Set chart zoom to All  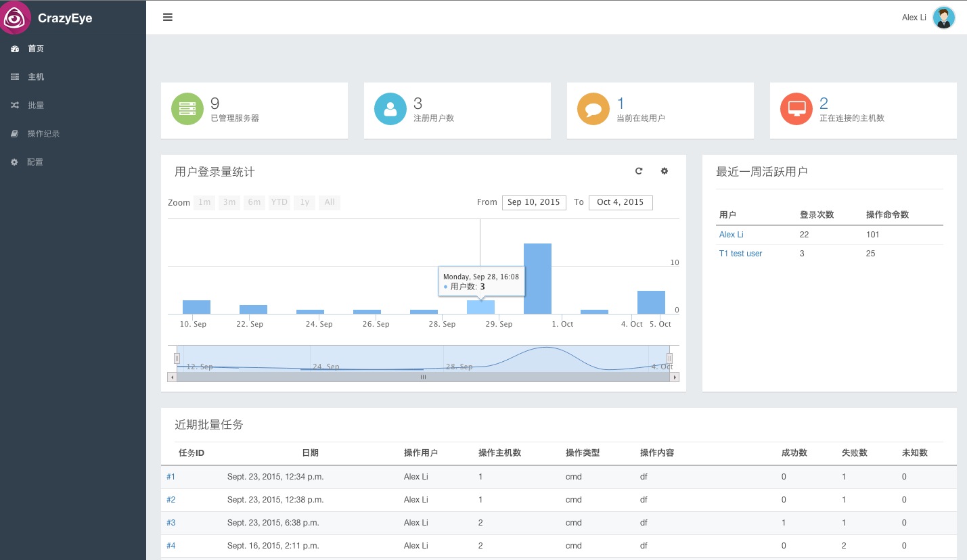coord(330,202)
